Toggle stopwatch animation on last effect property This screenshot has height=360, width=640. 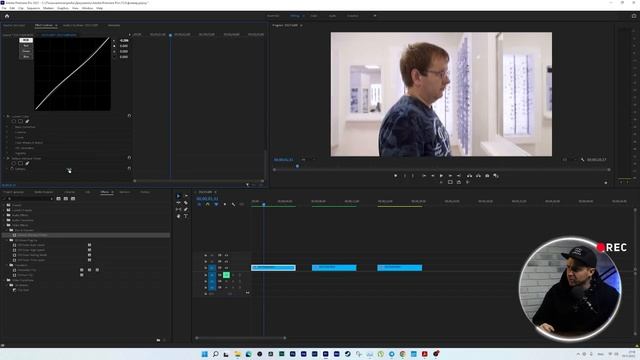click(12, 169)
